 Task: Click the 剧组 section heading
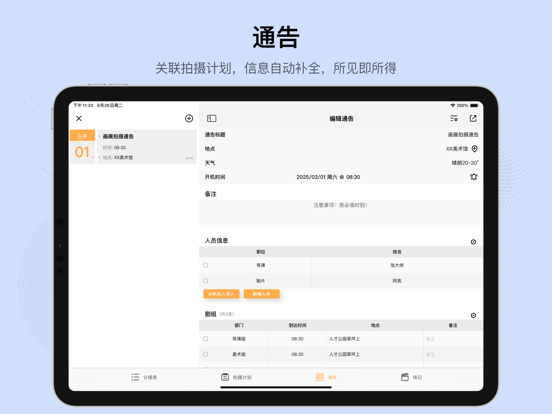pos(211,314)
